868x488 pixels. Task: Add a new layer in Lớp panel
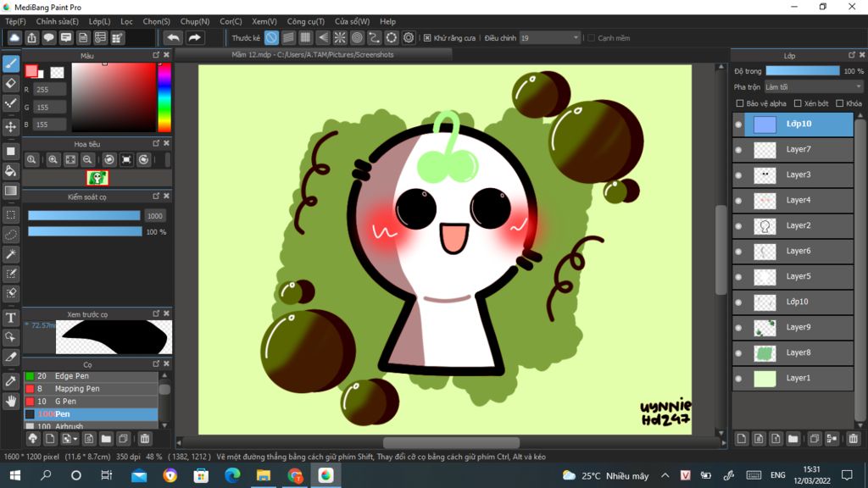click(741, 439)
